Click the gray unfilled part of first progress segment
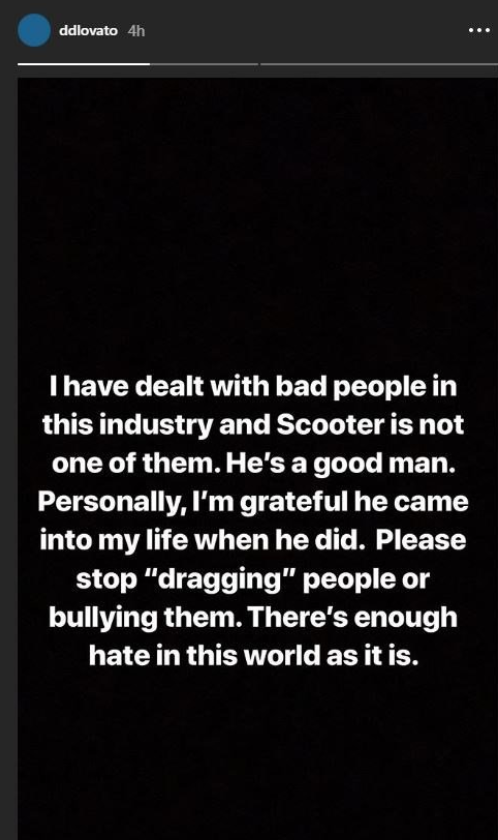 pyautogui.click(x=204, y=64)
